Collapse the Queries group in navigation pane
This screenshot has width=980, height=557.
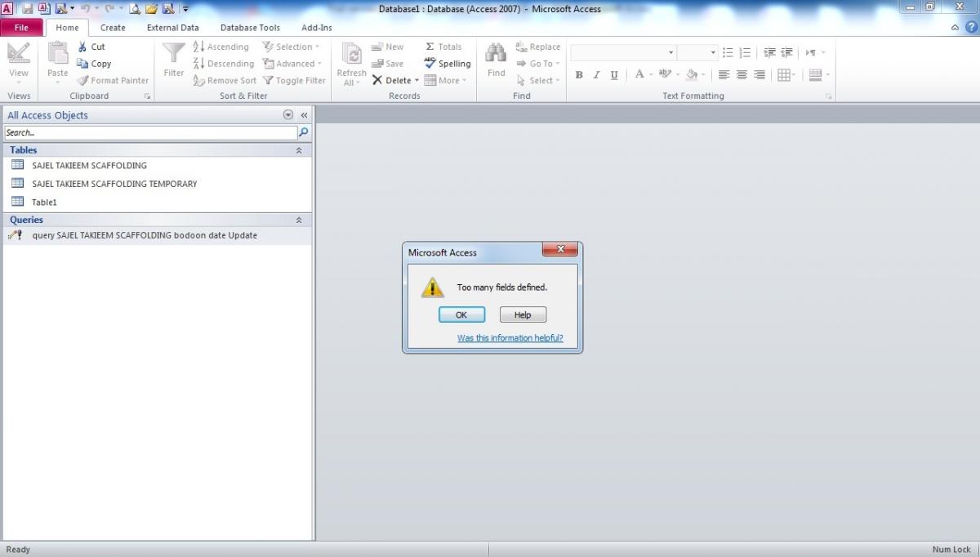click(299, 220)
